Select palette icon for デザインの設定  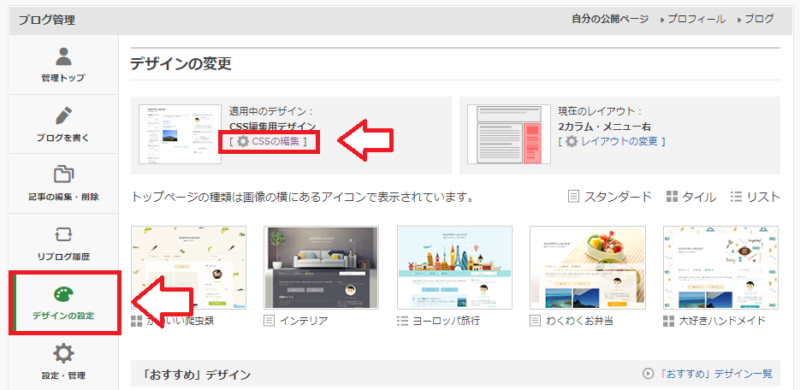click(x=63, y=294)
